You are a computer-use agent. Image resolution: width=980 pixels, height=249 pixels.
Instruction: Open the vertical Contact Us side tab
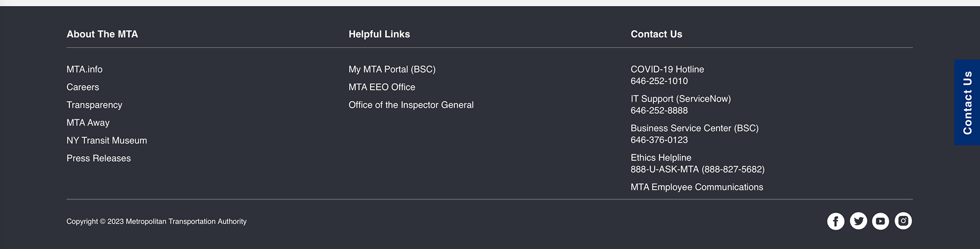[967, 103]
